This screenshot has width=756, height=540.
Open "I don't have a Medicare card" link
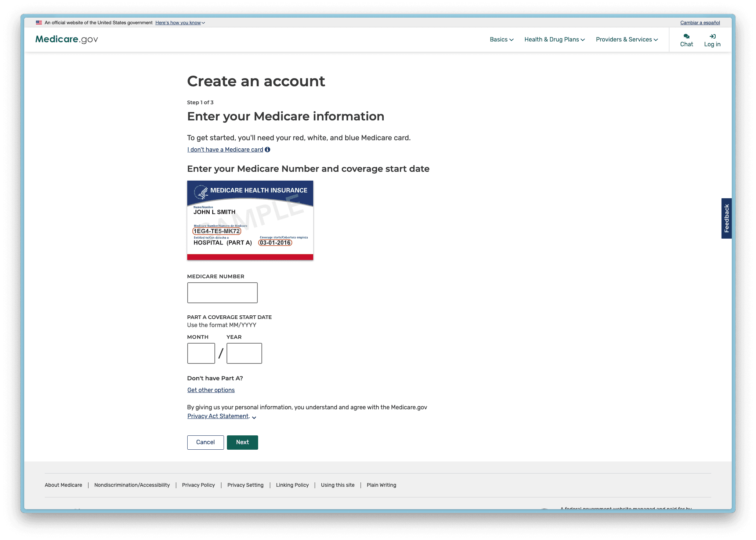tap(225, 149)
